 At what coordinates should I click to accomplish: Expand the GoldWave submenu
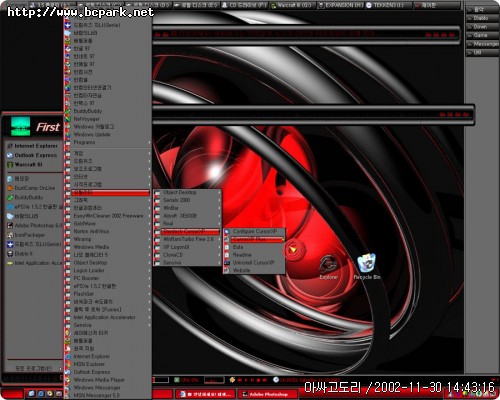(149, 223)
